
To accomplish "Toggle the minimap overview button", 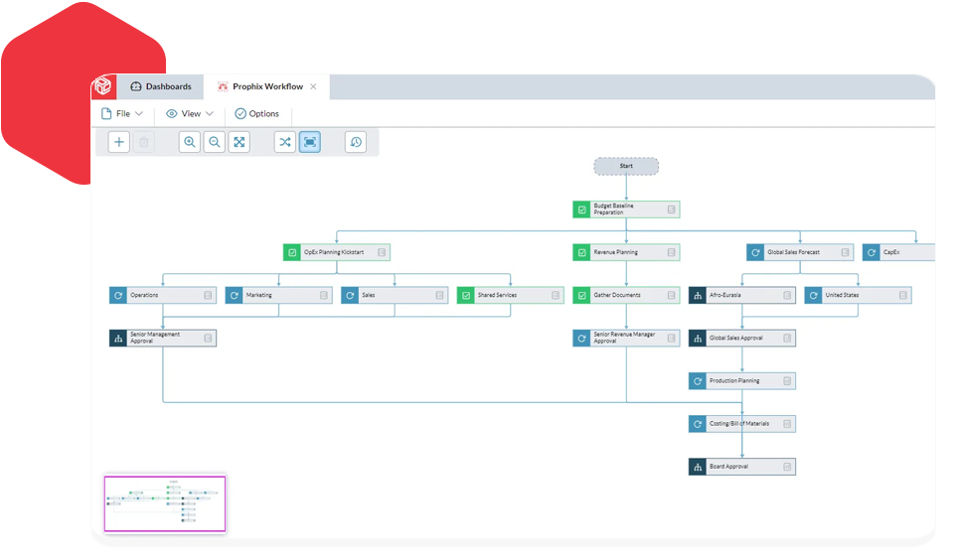I will [x=310, y=142].
